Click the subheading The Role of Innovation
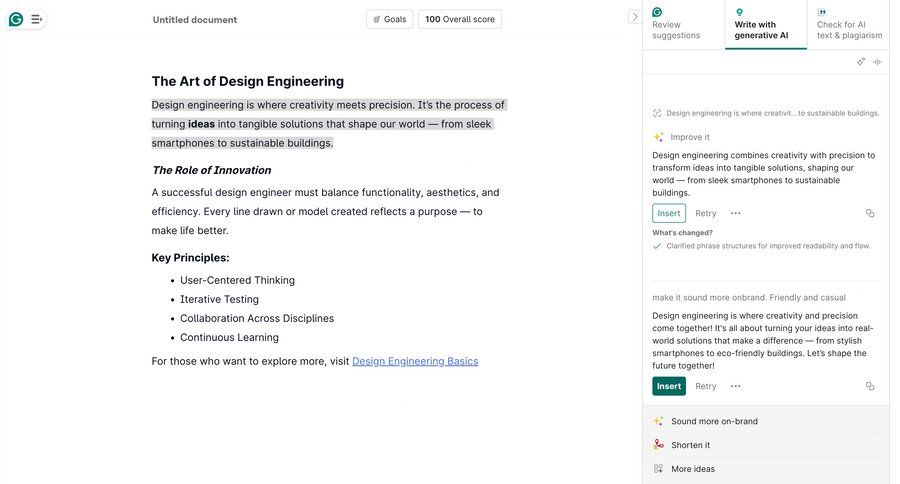900x484 pixels. (x=212, y=170)
